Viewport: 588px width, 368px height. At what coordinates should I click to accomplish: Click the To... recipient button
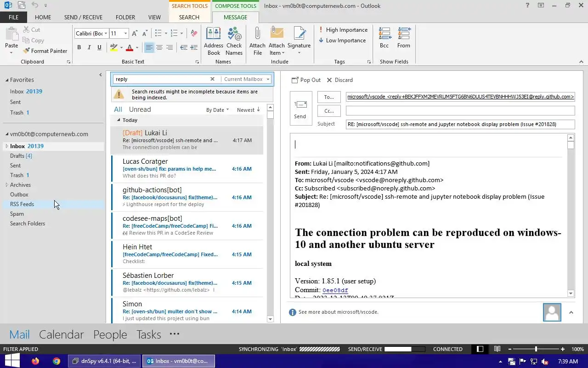coord(329,97)
